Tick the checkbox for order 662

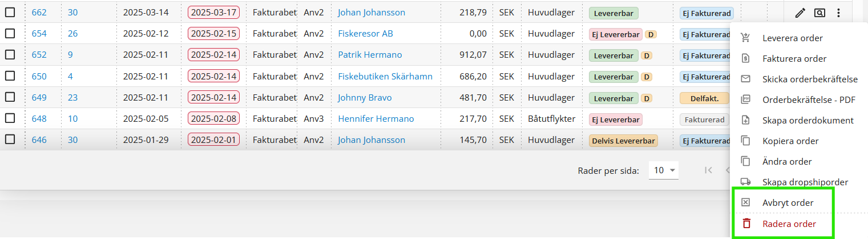click(x=10, y=13)
